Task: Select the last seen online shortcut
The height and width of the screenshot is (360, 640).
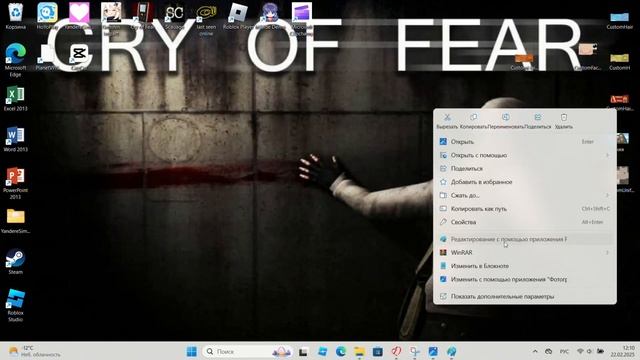Action: 206,19
